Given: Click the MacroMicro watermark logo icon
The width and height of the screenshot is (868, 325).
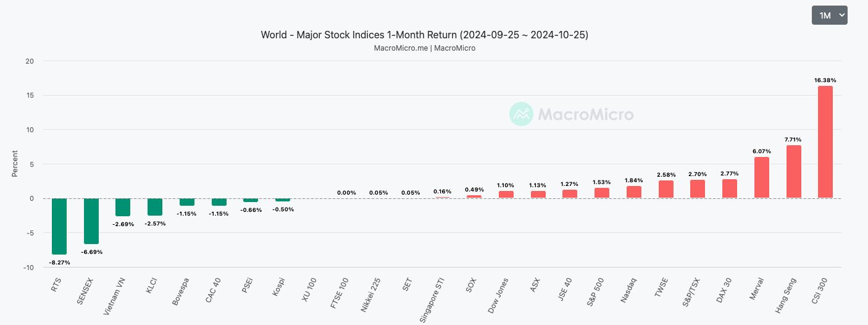Looking at the screenshot, I should [x=521, y=114].
